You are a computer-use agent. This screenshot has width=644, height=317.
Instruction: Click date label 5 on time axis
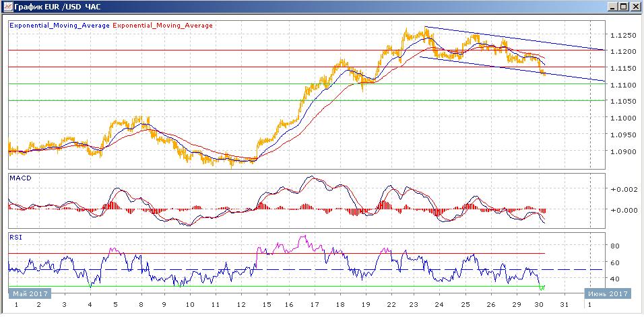click(115, 305)
